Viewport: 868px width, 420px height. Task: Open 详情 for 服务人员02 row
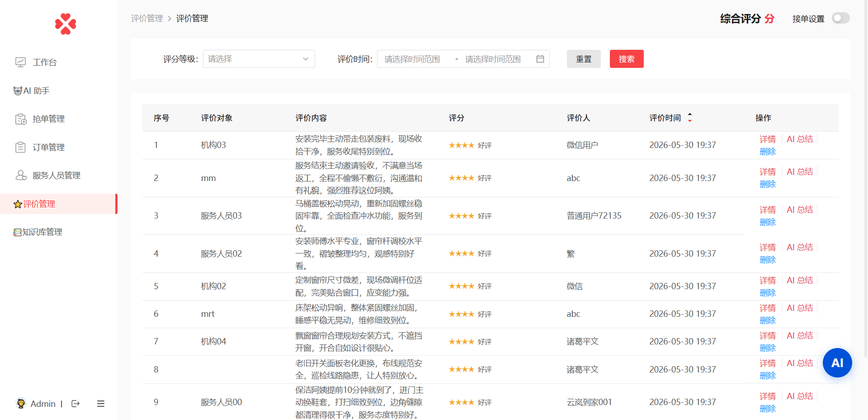pos(768,247)
